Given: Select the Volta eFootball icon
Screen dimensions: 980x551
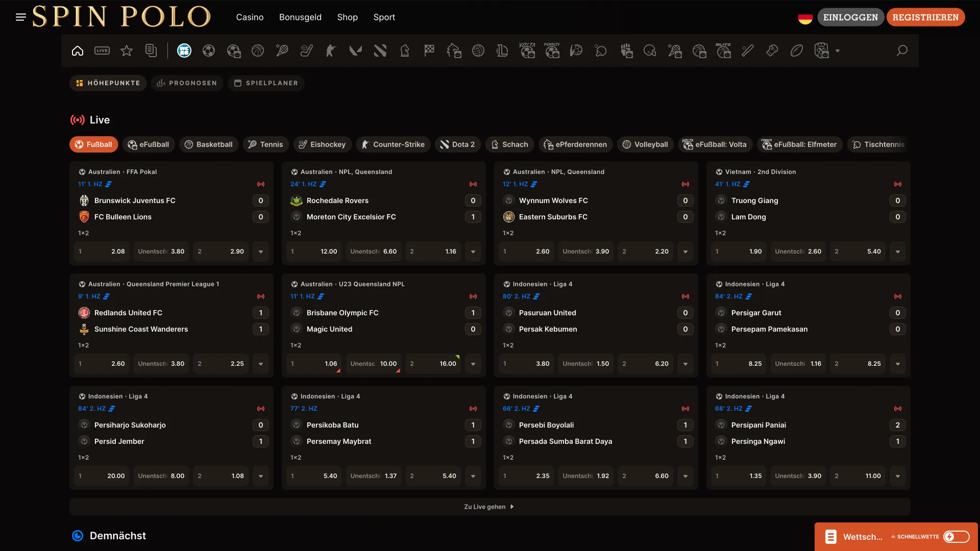Looking at the screenshot, I should click(527, 51).
